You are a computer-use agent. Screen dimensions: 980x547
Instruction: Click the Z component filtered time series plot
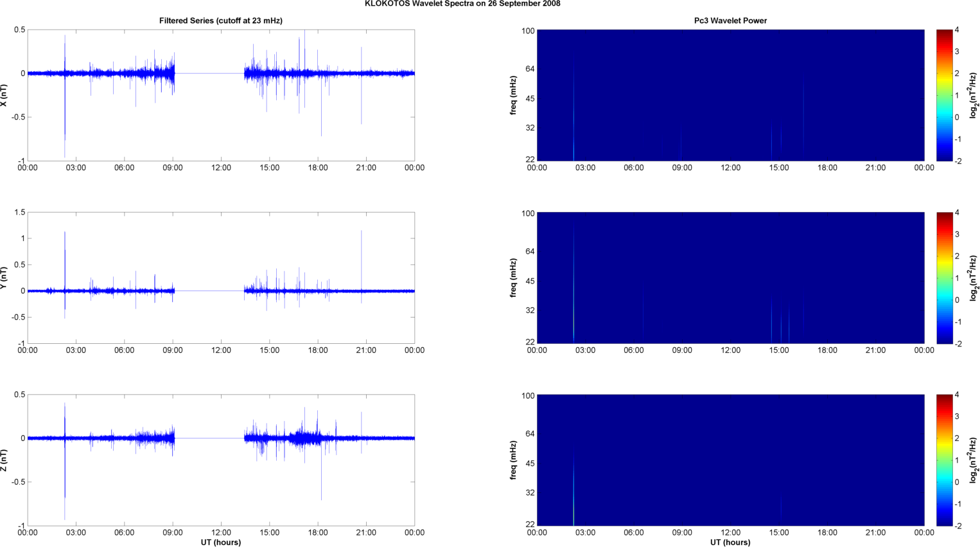tap(221, 460)
